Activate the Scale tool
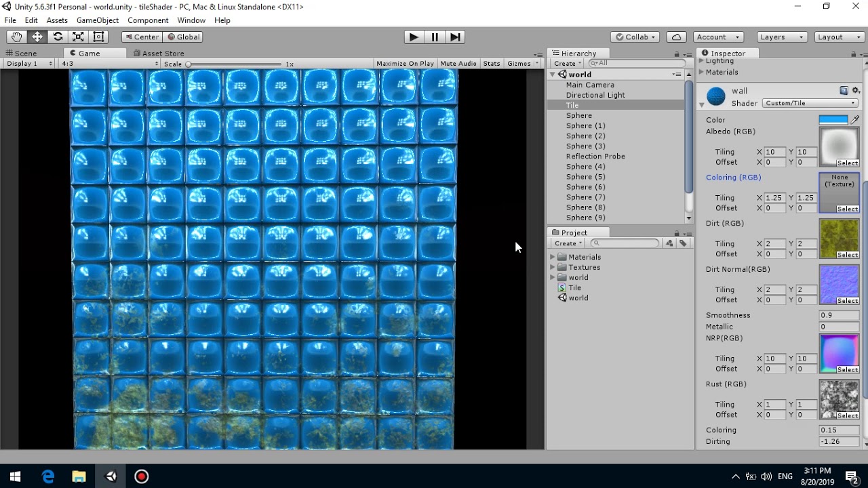 pos(78,37)
